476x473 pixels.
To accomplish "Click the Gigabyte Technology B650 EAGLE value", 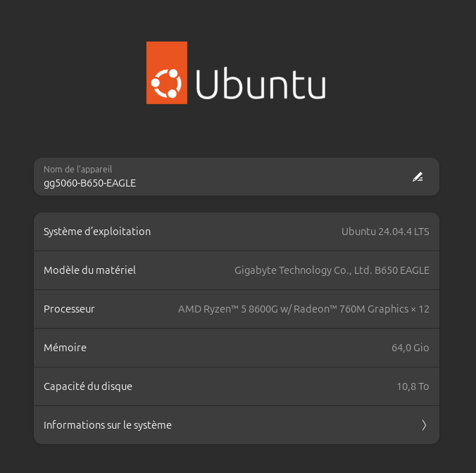I will [332, 270].
